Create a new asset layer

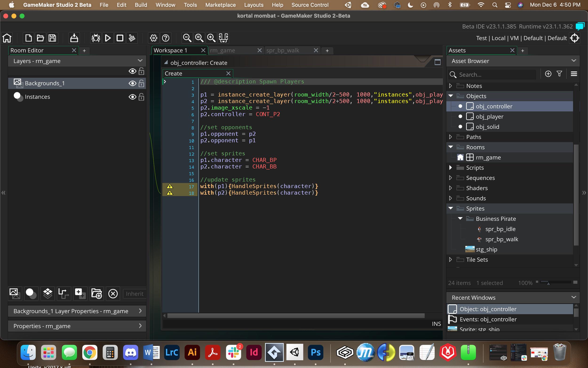pos(80,294)
